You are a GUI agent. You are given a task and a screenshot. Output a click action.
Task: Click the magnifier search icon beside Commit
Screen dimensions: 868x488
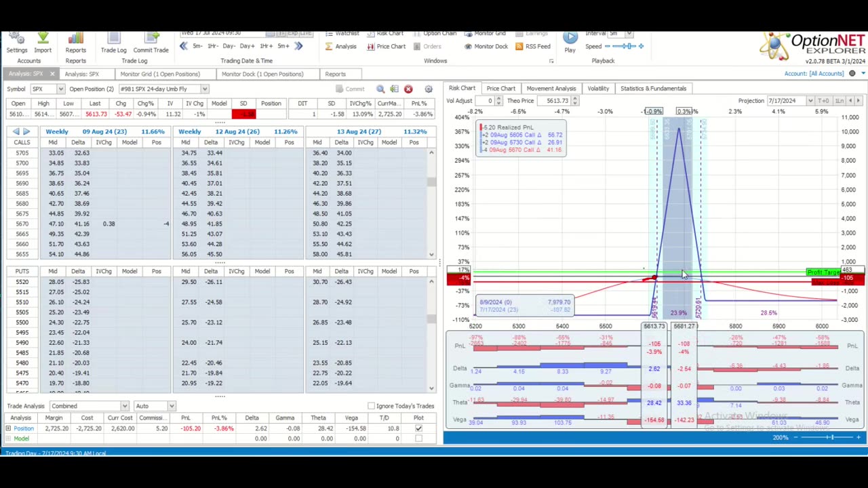[380, 89]
